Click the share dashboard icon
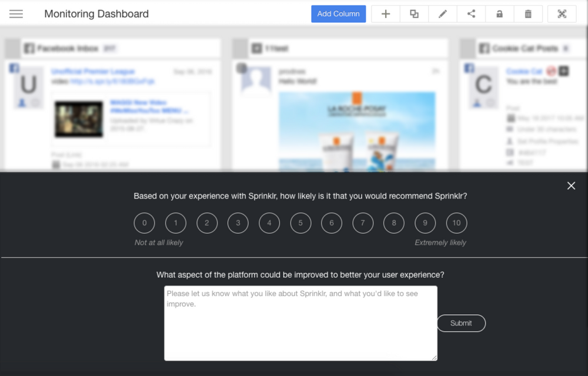The height and width of the screenshot is (376, 588). pyautogui.click(x=471, y=14)
